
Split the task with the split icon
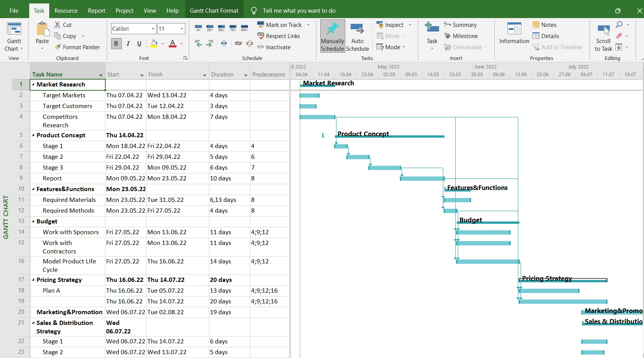click(224, 43)
